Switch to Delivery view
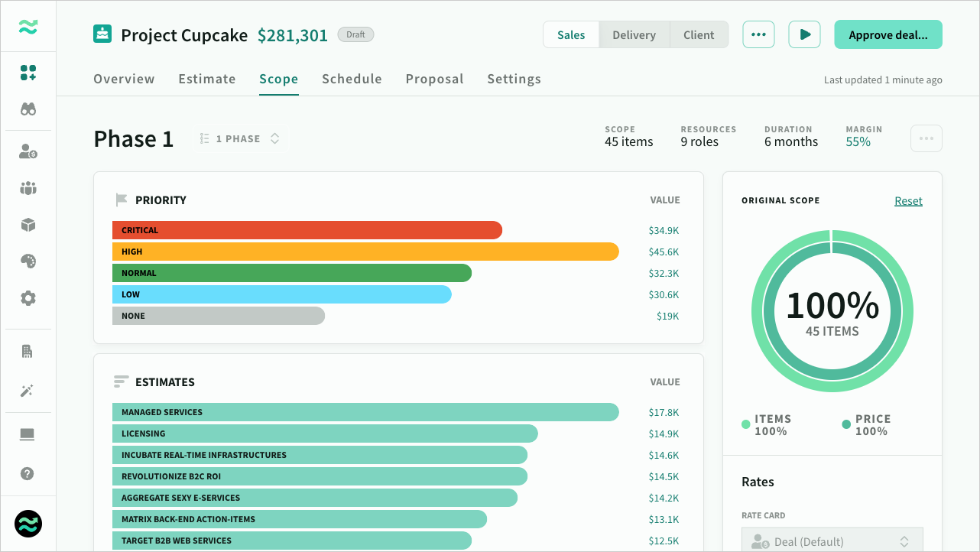Image resolution: width=980 pixels, height=552 pixels. [x=634, y=34]
